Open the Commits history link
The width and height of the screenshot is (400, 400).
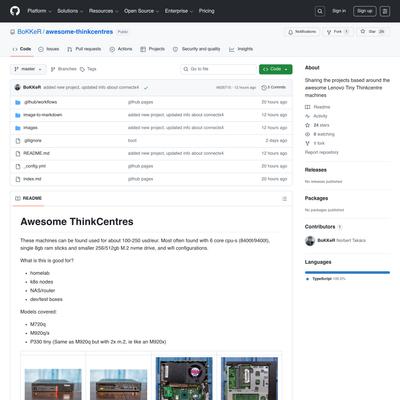coord(274,87)
